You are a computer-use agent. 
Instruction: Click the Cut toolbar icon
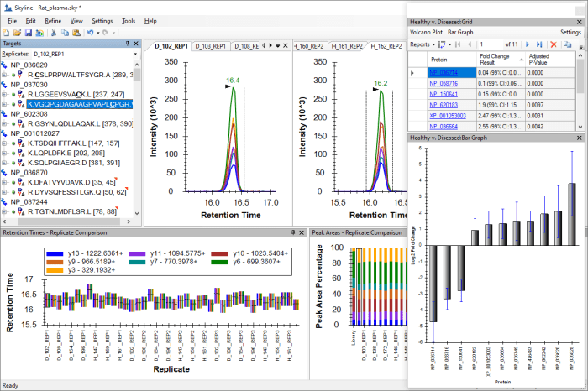[x=53, y=32]
